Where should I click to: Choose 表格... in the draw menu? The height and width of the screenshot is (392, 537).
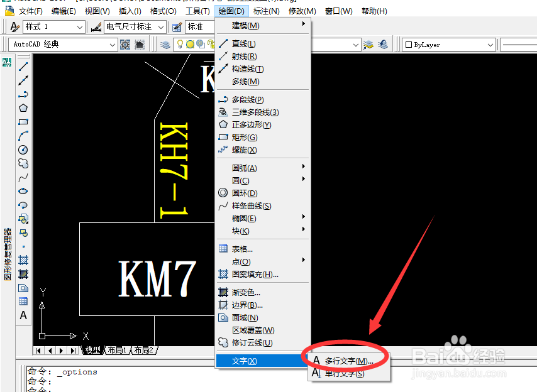(263, 249)
